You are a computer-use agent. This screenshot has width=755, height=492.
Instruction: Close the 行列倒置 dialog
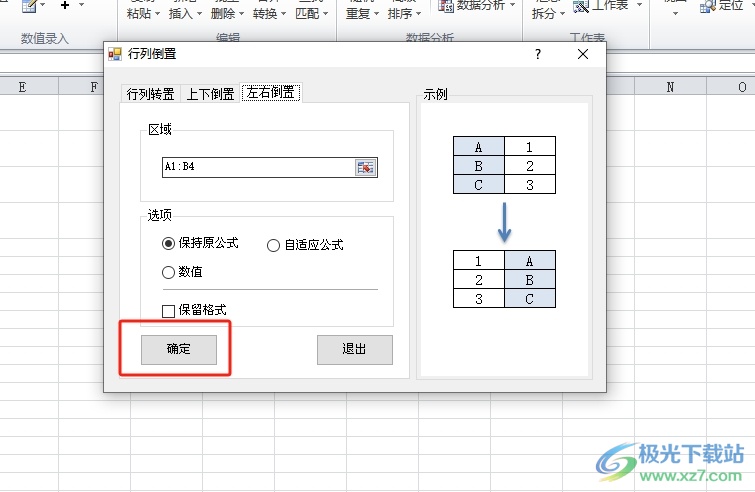click(x=583, y=54)
